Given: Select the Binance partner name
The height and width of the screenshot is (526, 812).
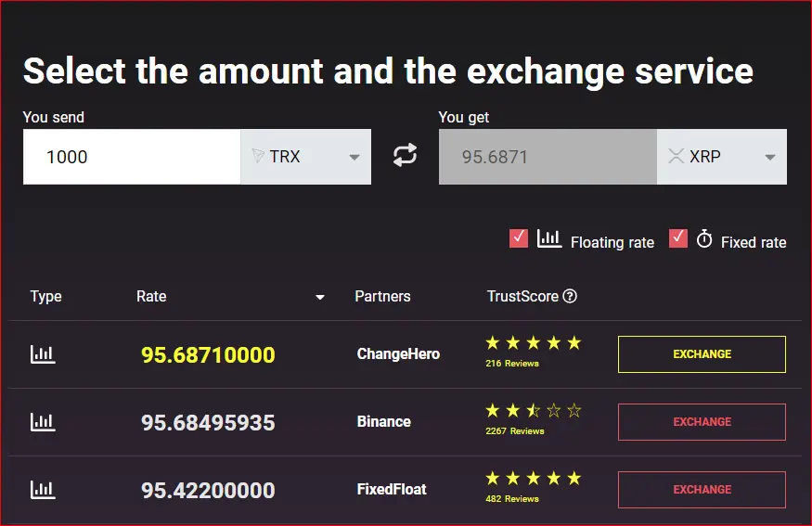Looking at the screenshot, I should (384, 421).
